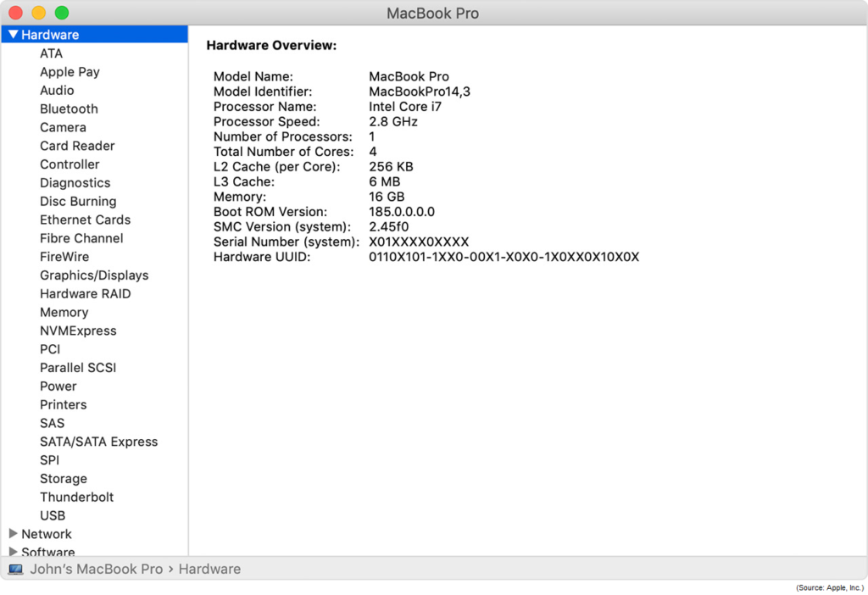
Task: Open Apple Pay hardware details
Action: (70, 72)
